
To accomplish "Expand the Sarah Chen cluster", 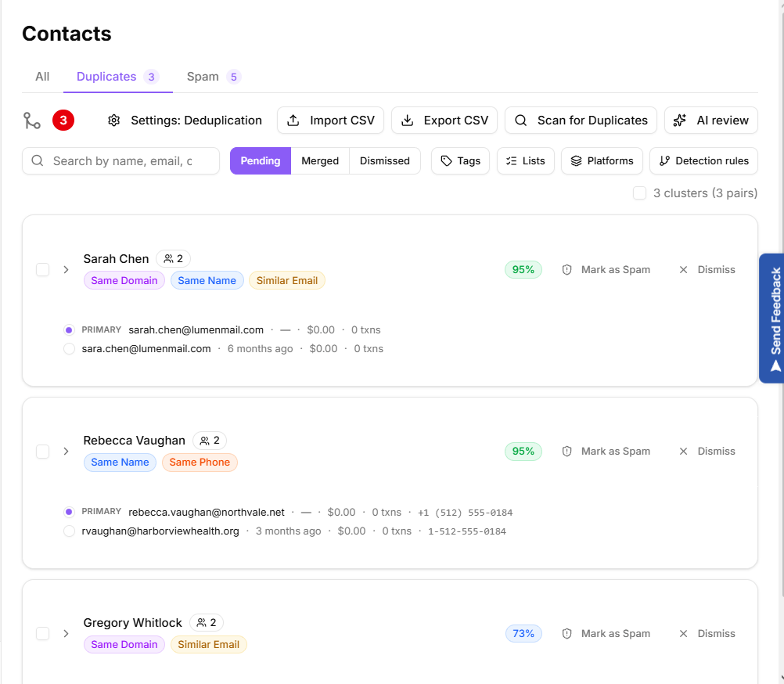I will [66, 270].
